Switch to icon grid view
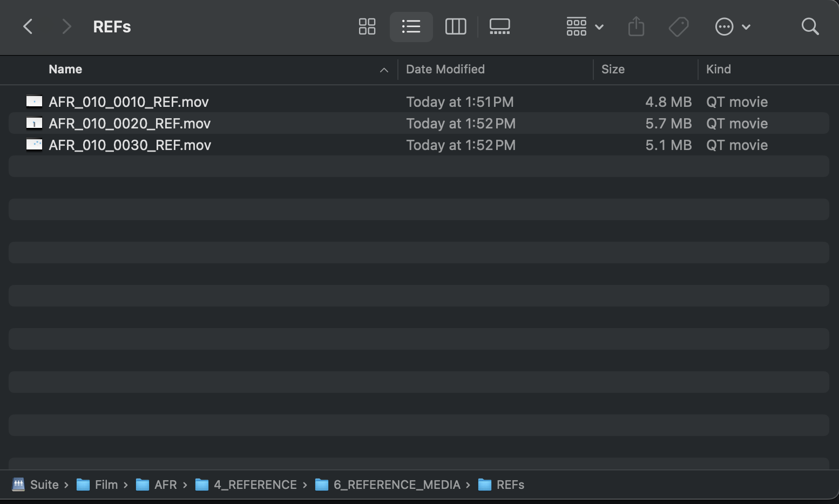 (x=367, y=26)
